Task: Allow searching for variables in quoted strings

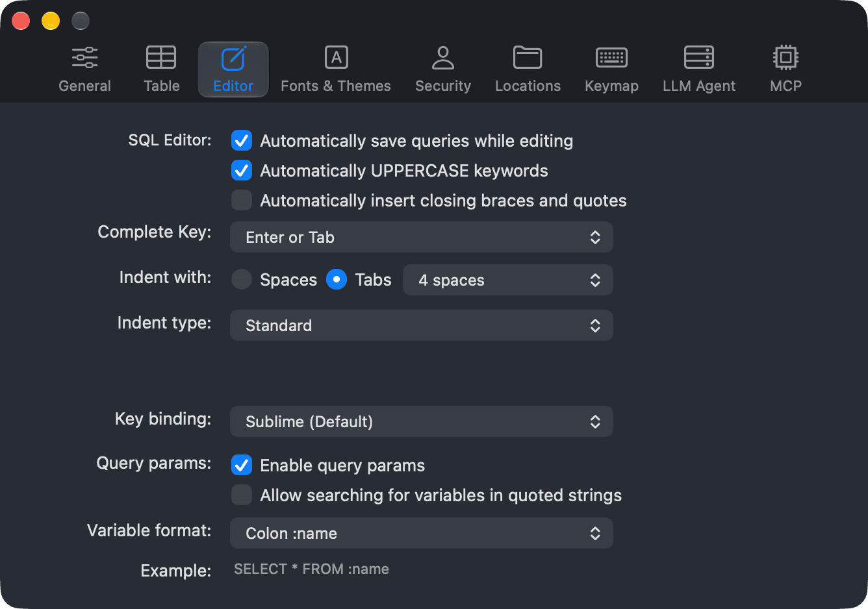Action: click(x=242, y=495)
